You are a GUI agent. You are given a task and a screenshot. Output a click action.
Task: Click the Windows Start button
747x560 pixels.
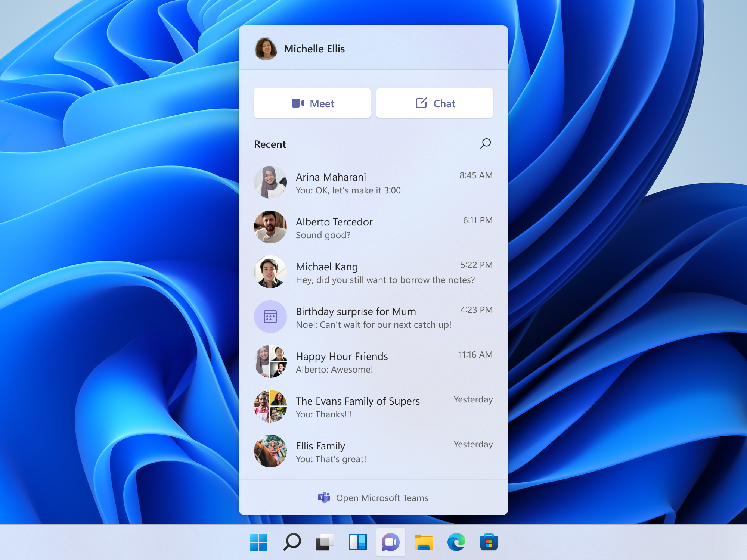coord(259,542)
